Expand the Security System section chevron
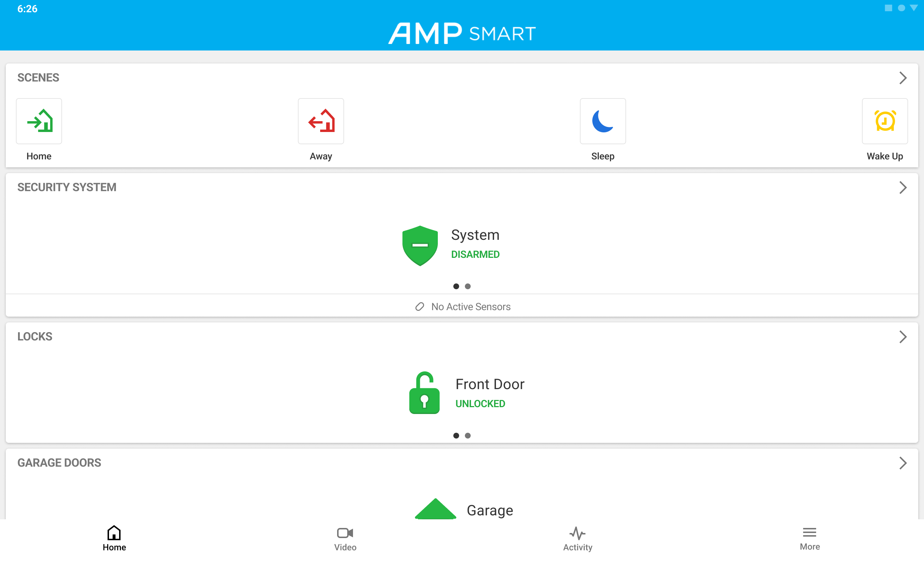The image size is (924, 577). tap(903, 188)
